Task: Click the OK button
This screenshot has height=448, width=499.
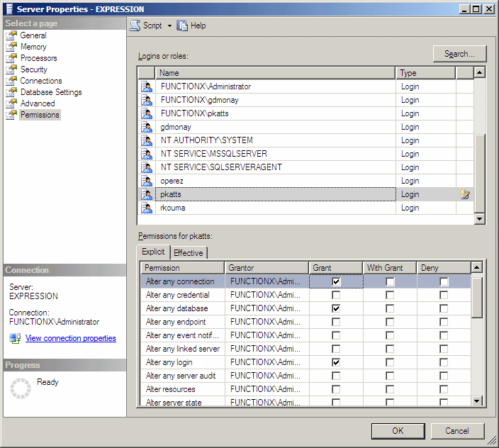Action: click(398, 431)
